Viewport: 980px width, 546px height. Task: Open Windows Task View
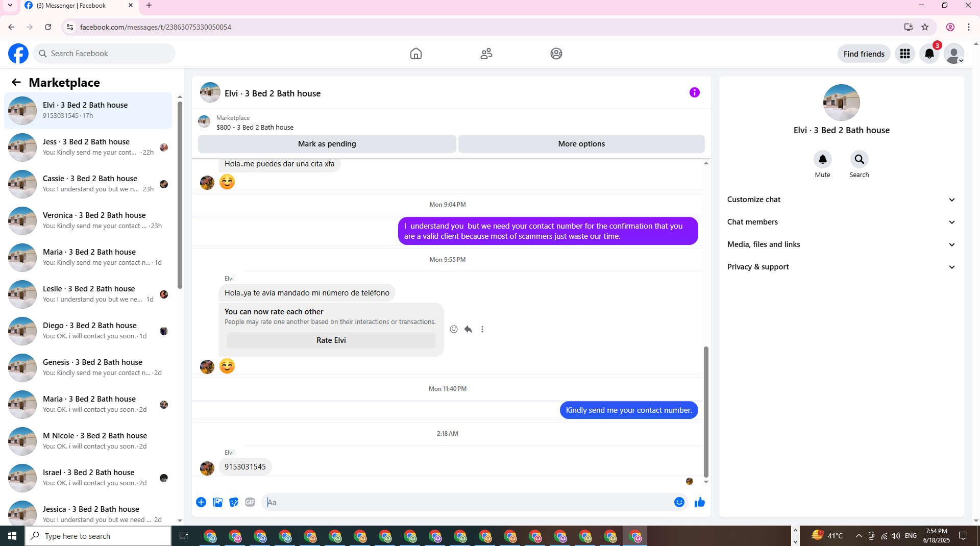[x=184, y=536]
